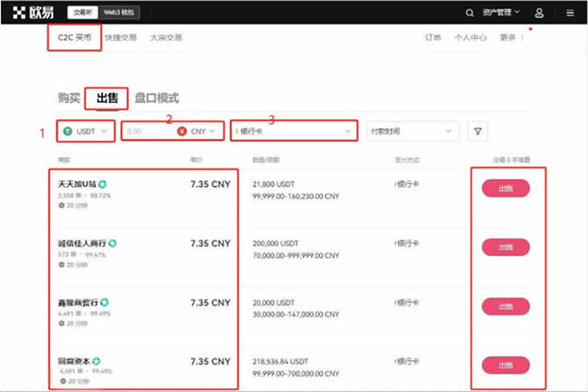Select the 快捷交易 tab
The width and height of the screenshot is (588, 392).
click(x=121, y=37)
